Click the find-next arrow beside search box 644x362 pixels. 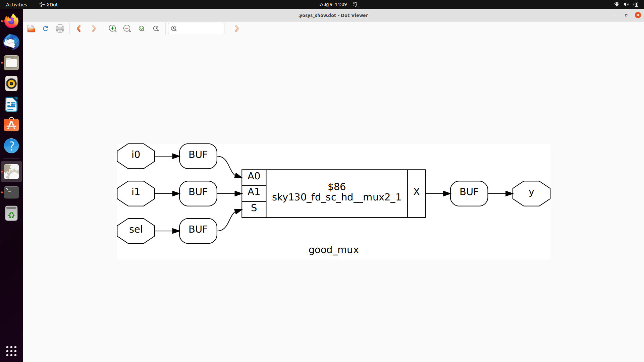pyautogui.click(x=236, y=28)
